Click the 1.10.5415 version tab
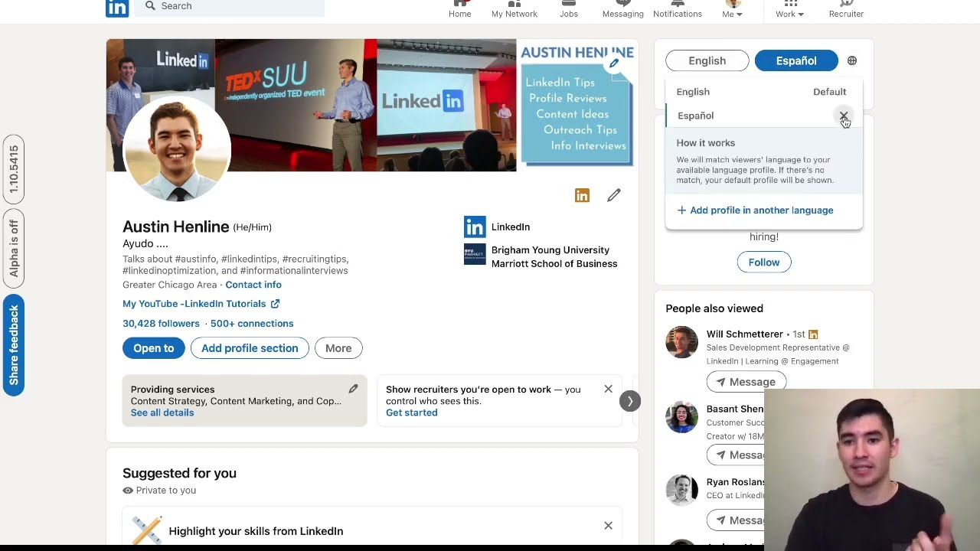 [x=13, y=169]
